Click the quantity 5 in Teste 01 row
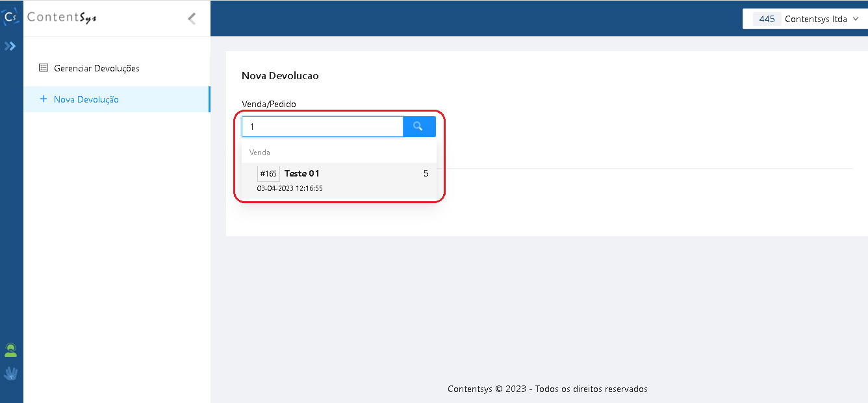This screenshot has height=403, width=868. [426, 173]
